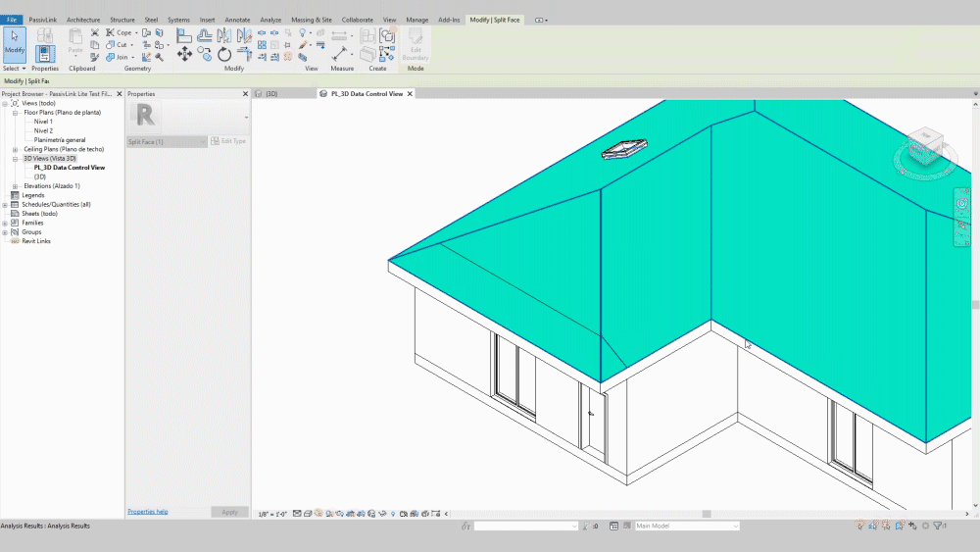Toggle the Properties palette ribbon button
The image size is (980, 552).
tap(45, 54)
